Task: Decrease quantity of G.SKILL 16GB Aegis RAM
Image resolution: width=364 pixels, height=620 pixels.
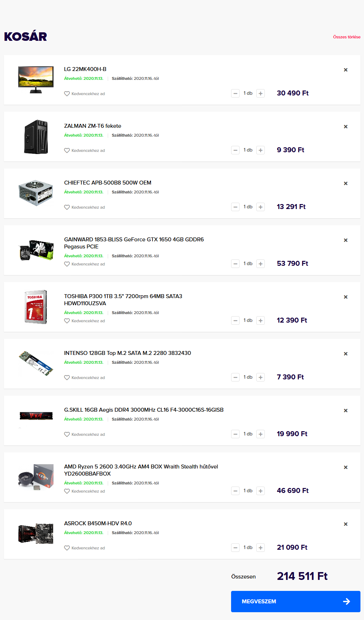Action: coord(235,434)
